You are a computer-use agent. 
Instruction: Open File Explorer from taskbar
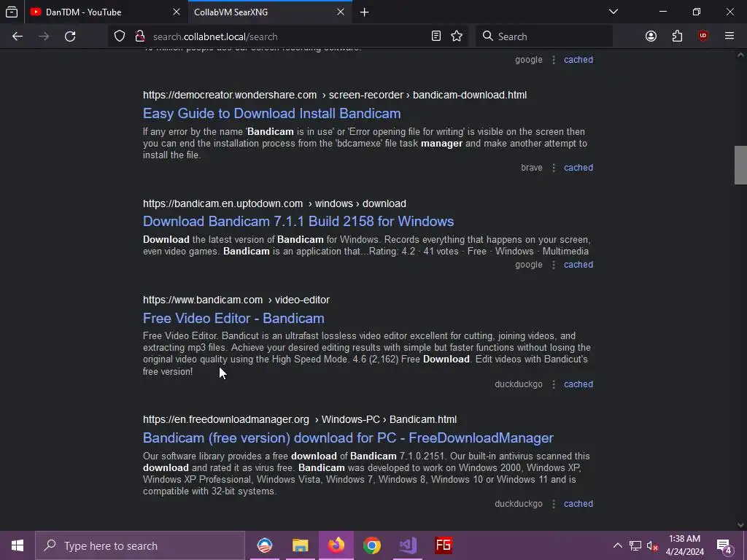click(300, 545)
